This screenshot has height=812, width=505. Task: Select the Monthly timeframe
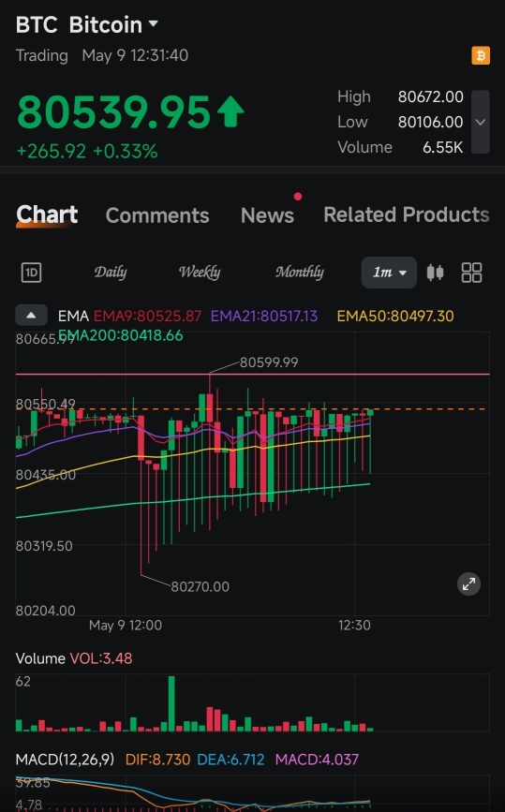tap(300, 272)
